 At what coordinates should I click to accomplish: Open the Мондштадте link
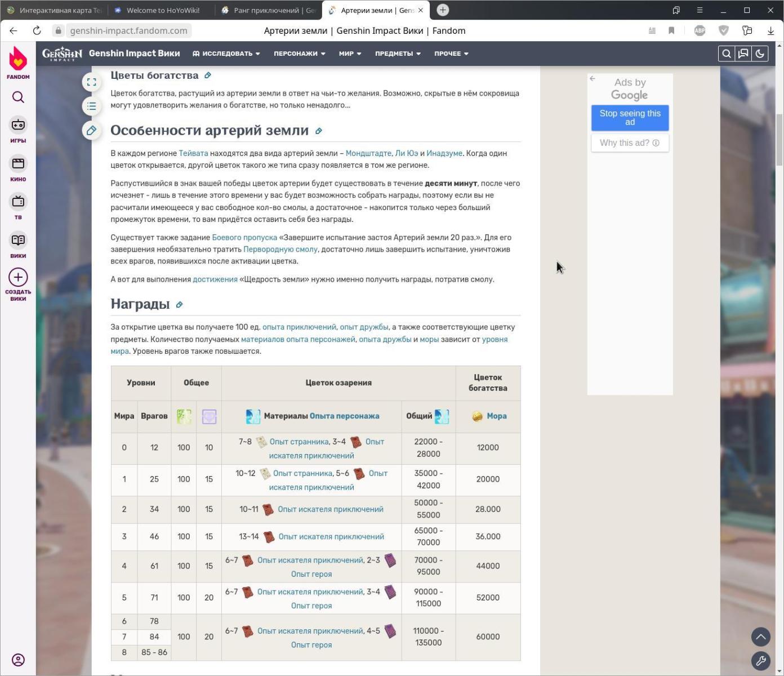click(x=368, y=153)
